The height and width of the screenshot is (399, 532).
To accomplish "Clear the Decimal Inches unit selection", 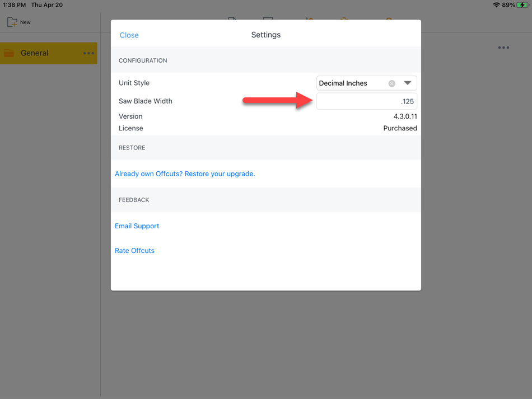I will coord(391,83).
